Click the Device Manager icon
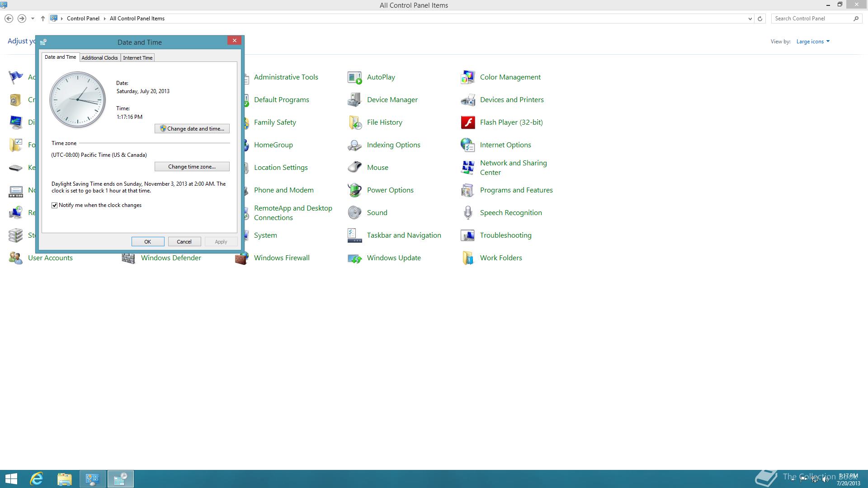 click(x=354, y=100)
